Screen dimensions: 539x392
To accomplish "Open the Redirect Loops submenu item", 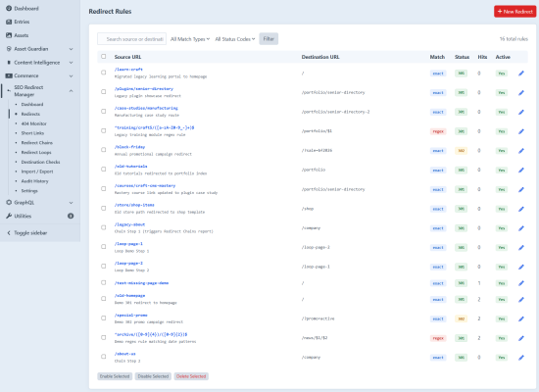I will tap(36, 152).
